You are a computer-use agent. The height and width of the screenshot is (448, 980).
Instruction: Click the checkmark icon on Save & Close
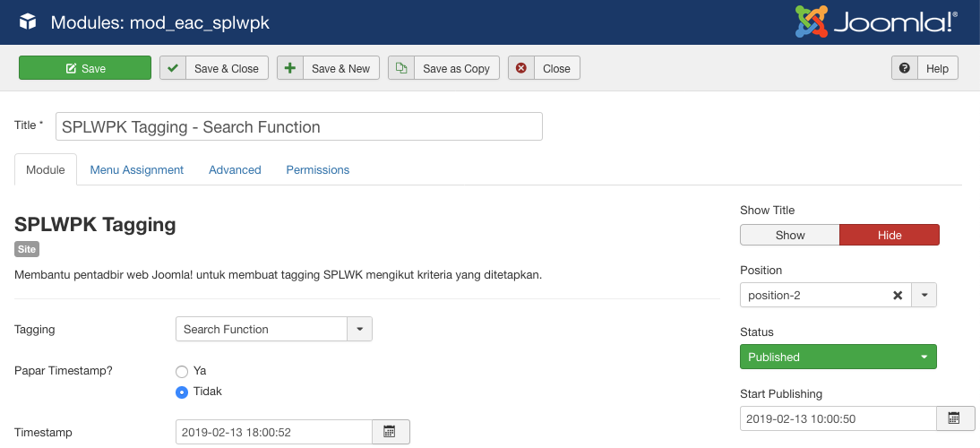point(173,68)
